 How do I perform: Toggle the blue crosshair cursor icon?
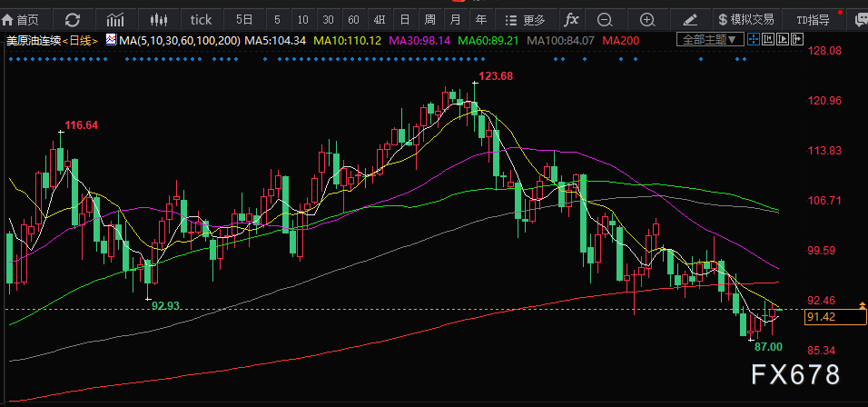coord(753,39)
